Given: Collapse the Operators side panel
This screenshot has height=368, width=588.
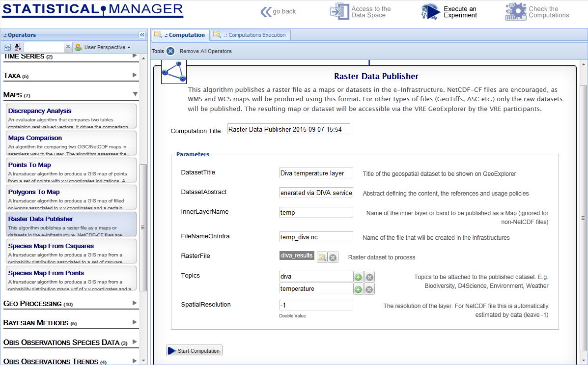Looking at the screenshot, I should click(142, 35).
